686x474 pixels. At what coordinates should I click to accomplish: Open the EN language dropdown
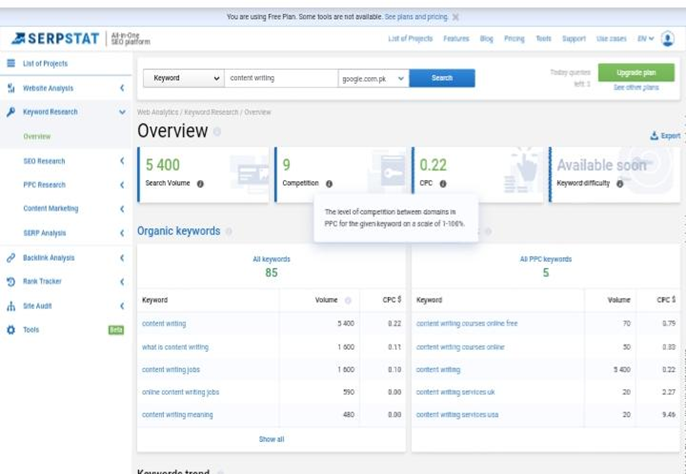pos(646,39)
